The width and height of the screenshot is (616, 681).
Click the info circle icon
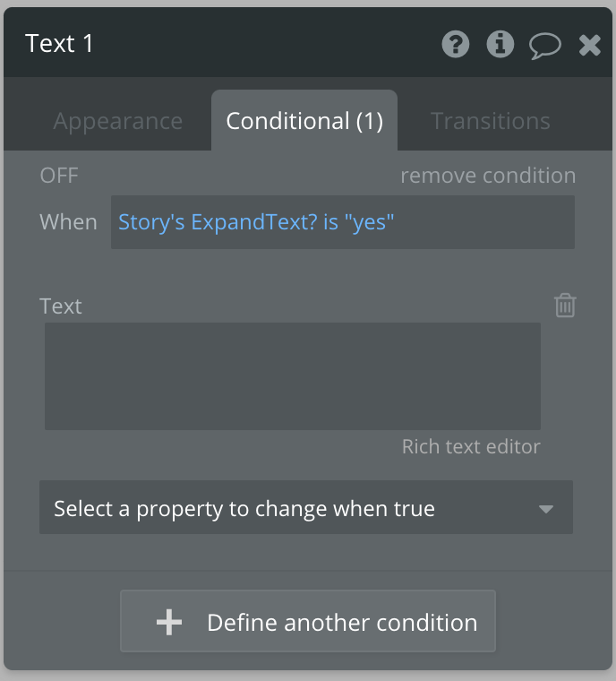(500, 45)
